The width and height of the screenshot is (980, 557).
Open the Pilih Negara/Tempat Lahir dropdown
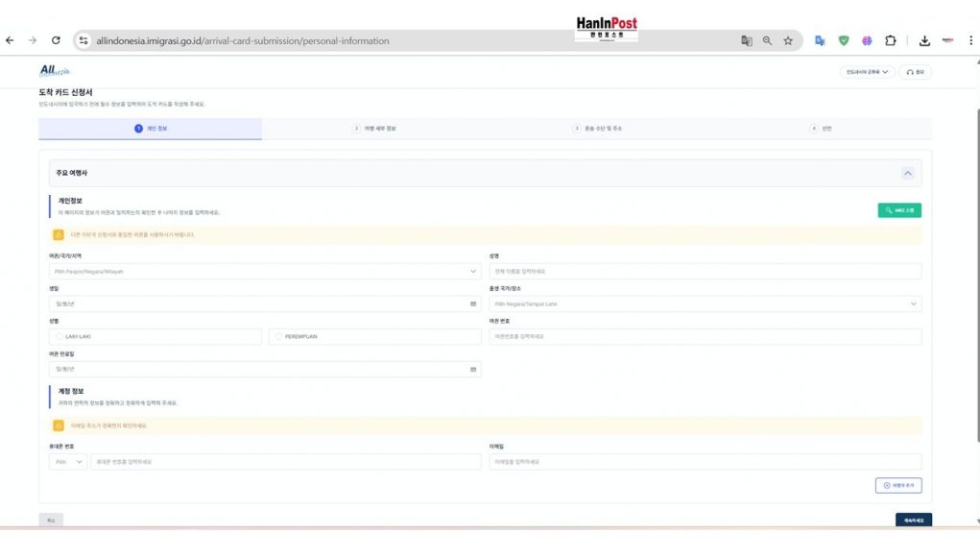coord(705,304)
